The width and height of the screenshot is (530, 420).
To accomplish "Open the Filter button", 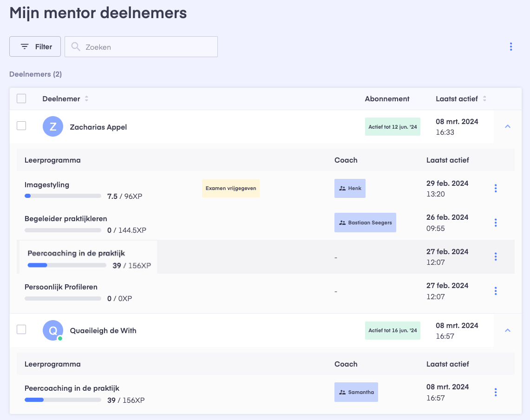I will tap(35, 46).
